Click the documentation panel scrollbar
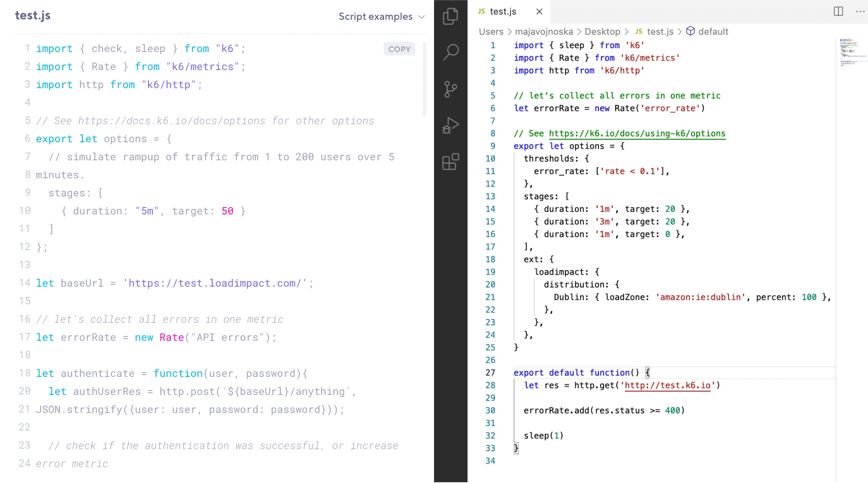The image size is (868, 483). pos(425,77)
